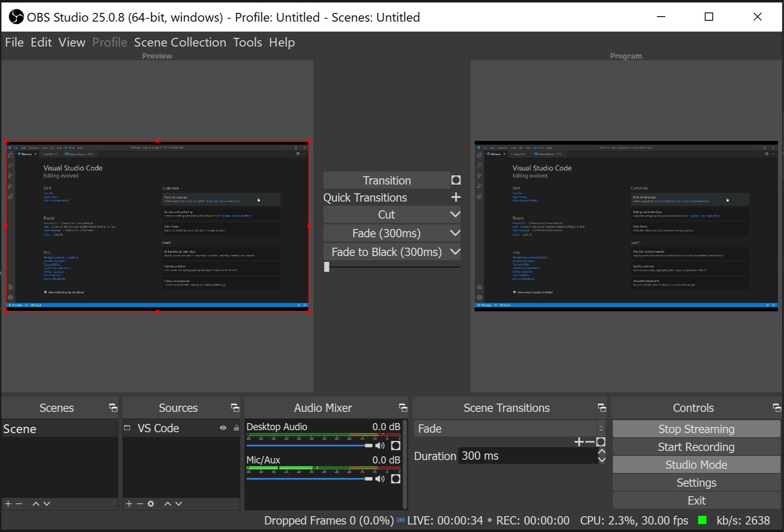Open the Help menu
The height and width of the screenshot is (532, 784).
[x=282, y=42]
